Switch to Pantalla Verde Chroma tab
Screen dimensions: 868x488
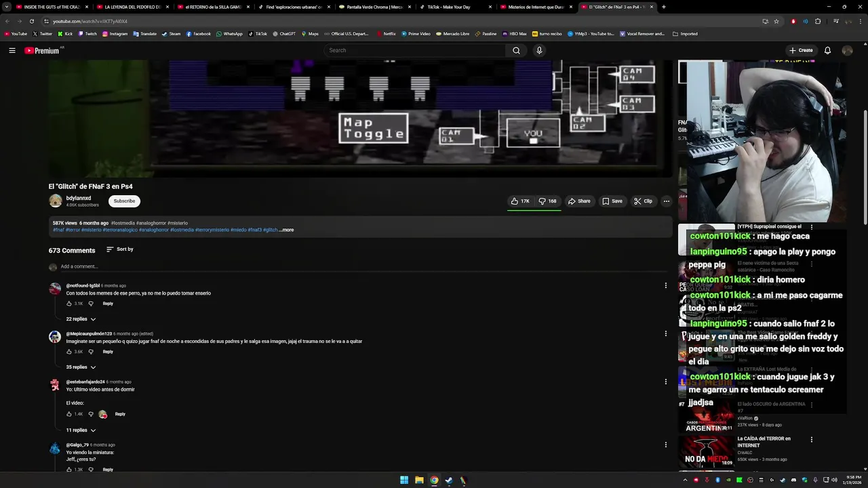(x=374, y=7)
